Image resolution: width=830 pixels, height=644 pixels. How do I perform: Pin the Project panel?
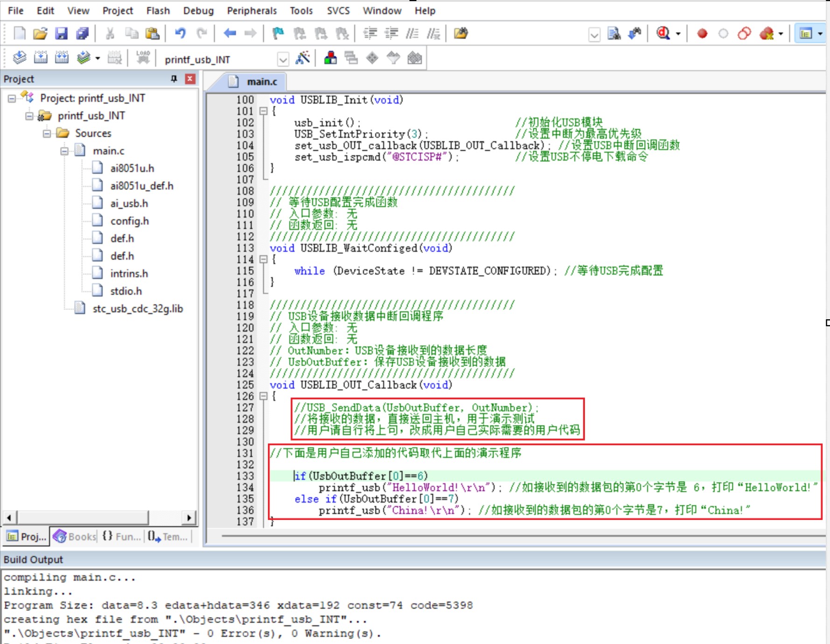coord(174,78)
